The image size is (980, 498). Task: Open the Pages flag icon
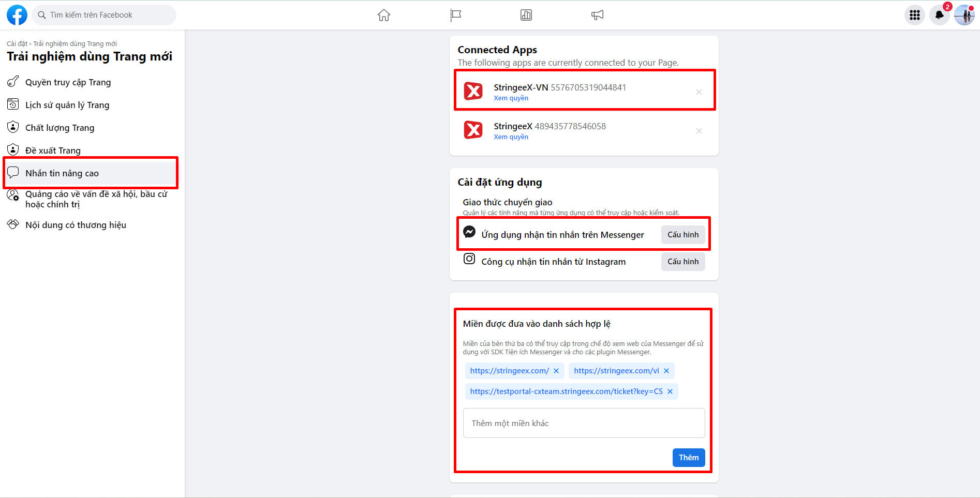tap(455, 15)
